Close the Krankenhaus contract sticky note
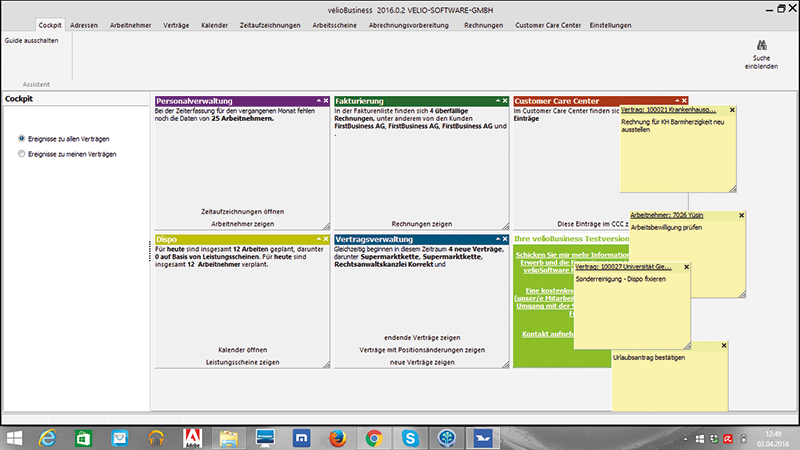The image size is (800, 450). click(732, 110)
